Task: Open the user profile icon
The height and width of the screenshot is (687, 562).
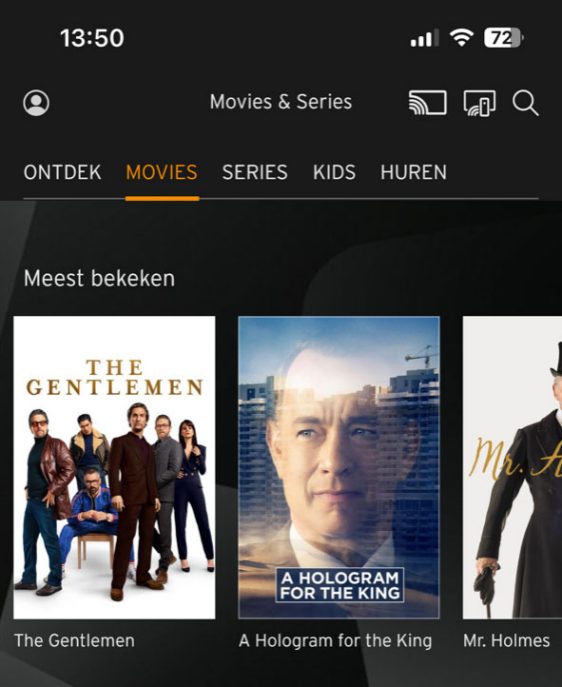Action: point(36,103)
